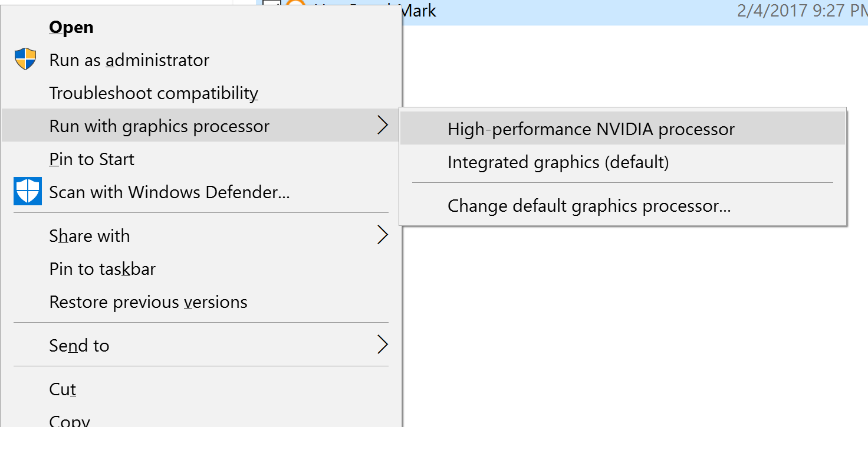Expand the Share with submenu arrow

(x=383, y=235)
